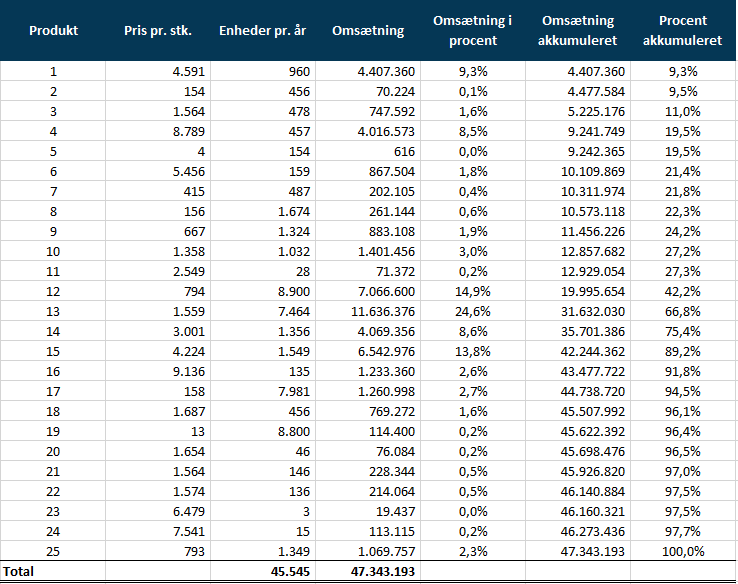
Task: Select revenue cell 76.084
Action: 395,451
